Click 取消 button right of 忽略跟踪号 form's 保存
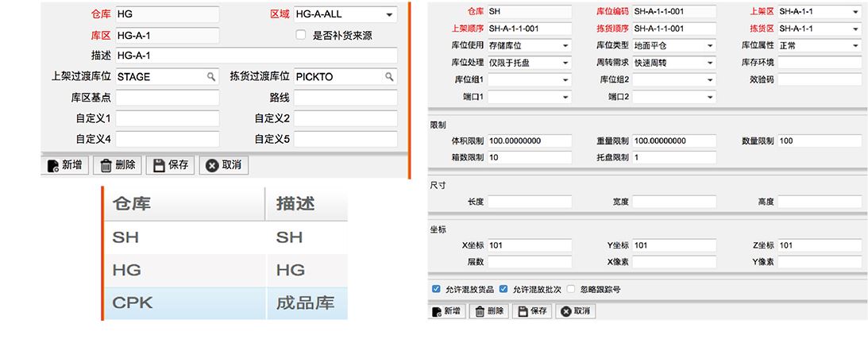The height and width of the screenshot is (339, 868). tap(575, 311)
